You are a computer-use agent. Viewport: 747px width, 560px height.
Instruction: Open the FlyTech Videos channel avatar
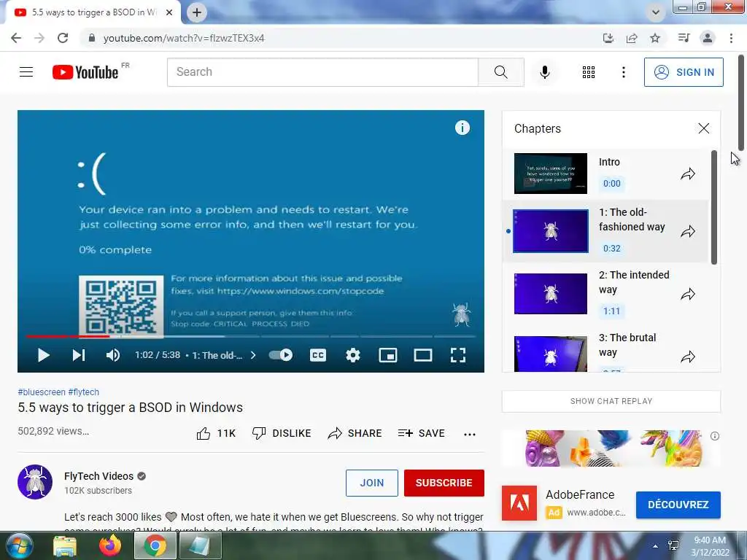click(35, 482)
